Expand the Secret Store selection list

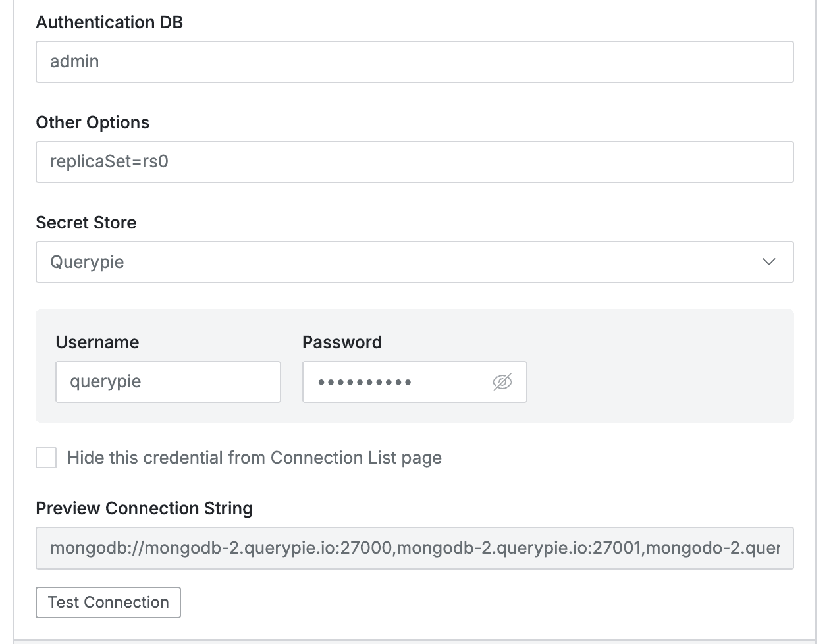768,262
